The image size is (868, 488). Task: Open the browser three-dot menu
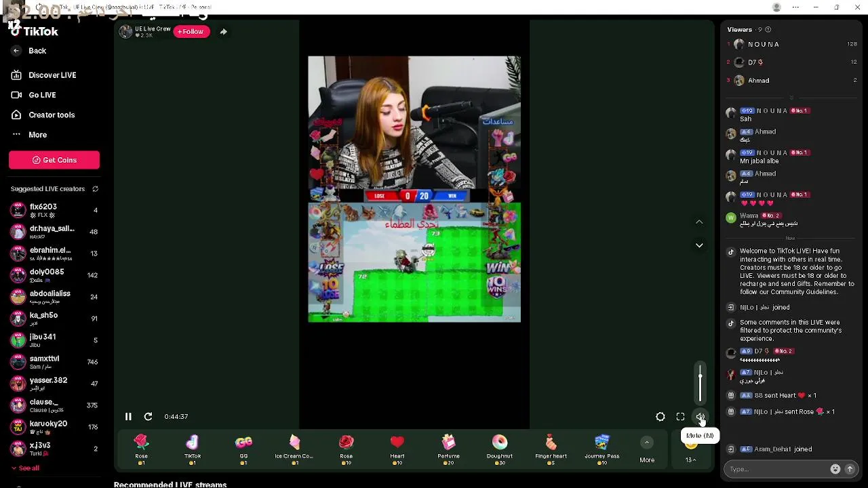point(795,7)
